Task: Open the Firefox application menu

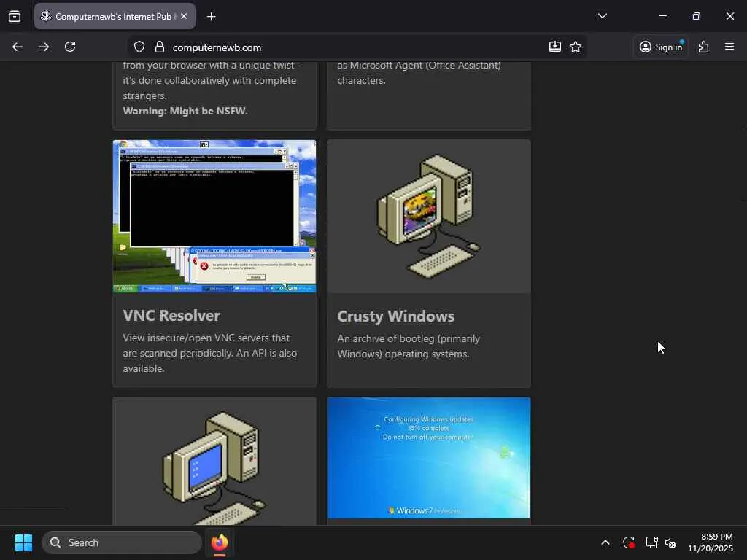Action: (x=729, y=47)
